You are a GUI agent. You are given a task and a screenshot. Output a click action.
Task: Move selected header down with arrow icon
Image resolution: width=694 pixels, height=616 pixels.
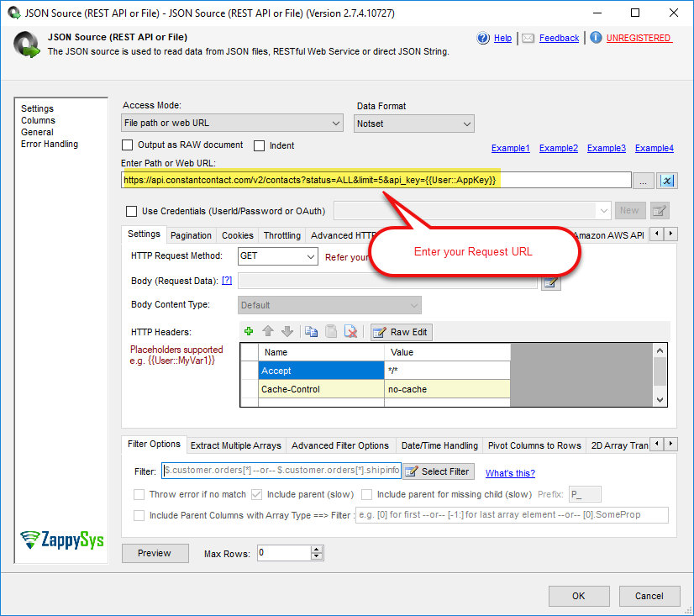pyautogui.click(x=287, y=331)
